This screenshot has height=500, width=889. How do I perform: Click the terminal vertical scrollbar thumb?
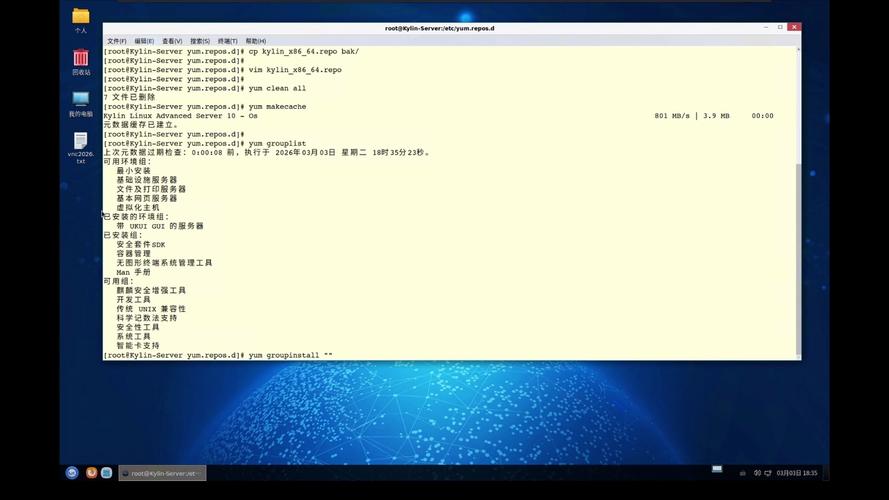(x=798, y=258)
